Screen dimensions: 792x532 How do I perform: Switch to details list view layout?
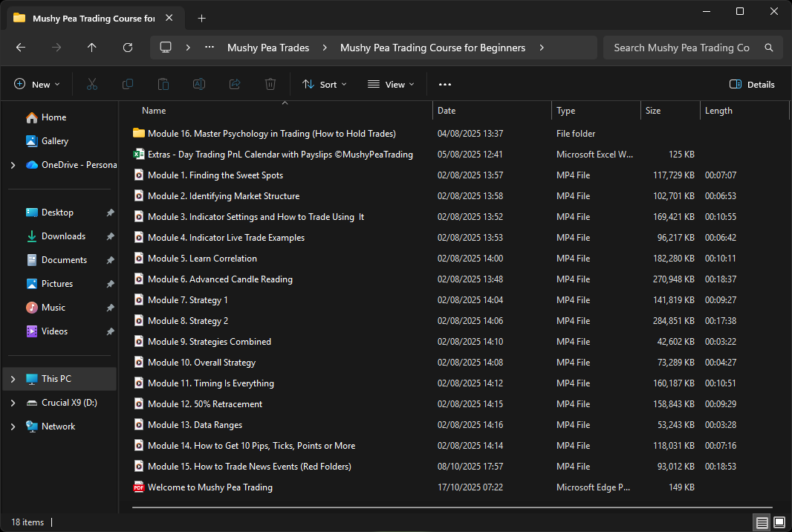point(762,522)
